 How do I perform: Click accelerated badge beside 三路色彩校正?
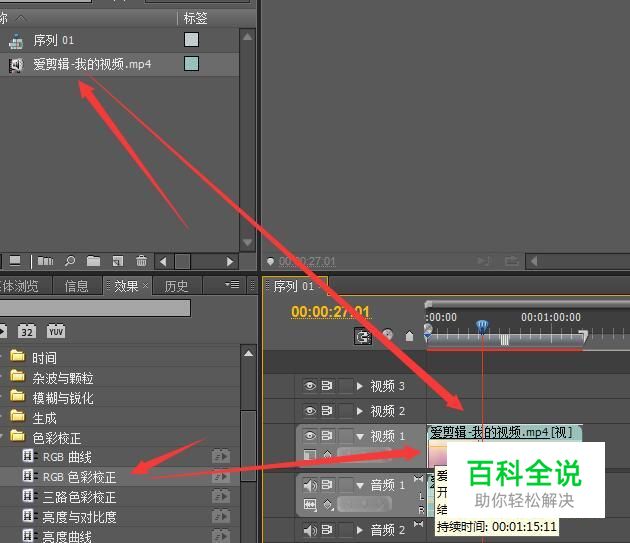click(x=221, y=497)
